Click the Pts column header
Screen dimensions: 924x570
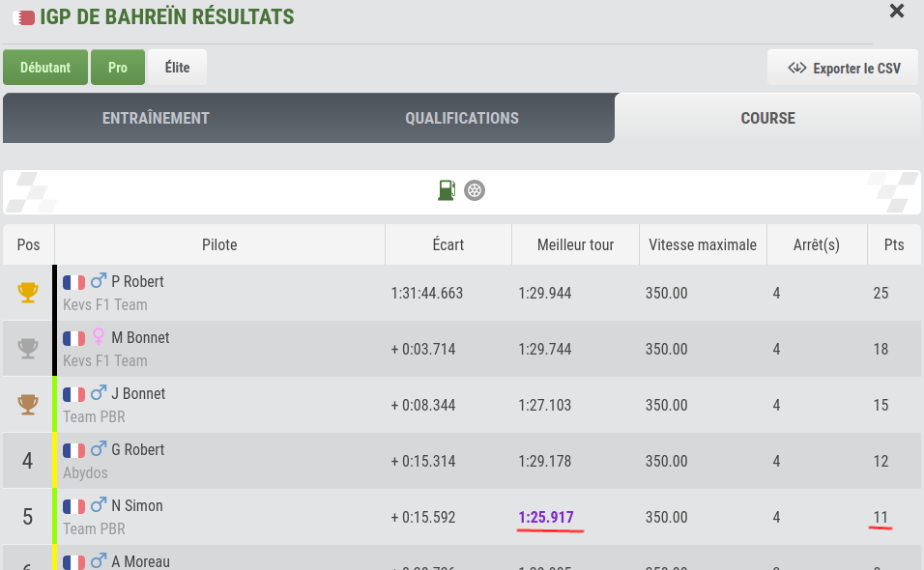click(x=894, y=244)
